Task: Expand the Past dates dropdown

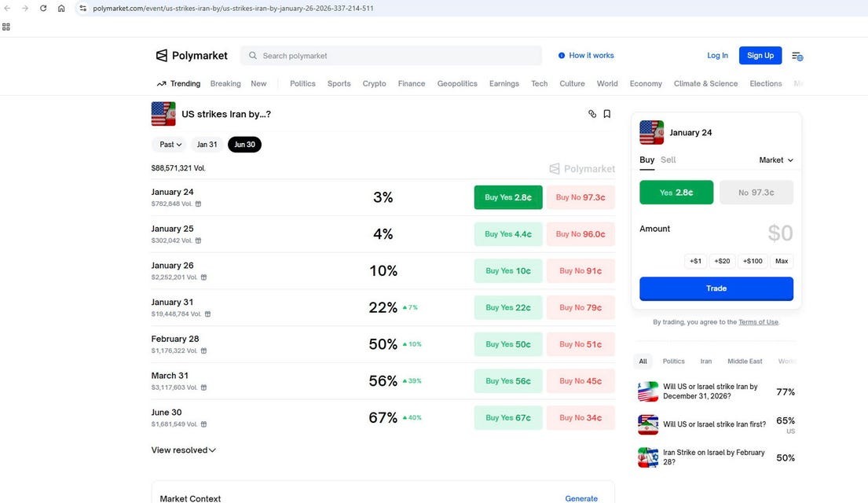Action: tap(170, 145)
